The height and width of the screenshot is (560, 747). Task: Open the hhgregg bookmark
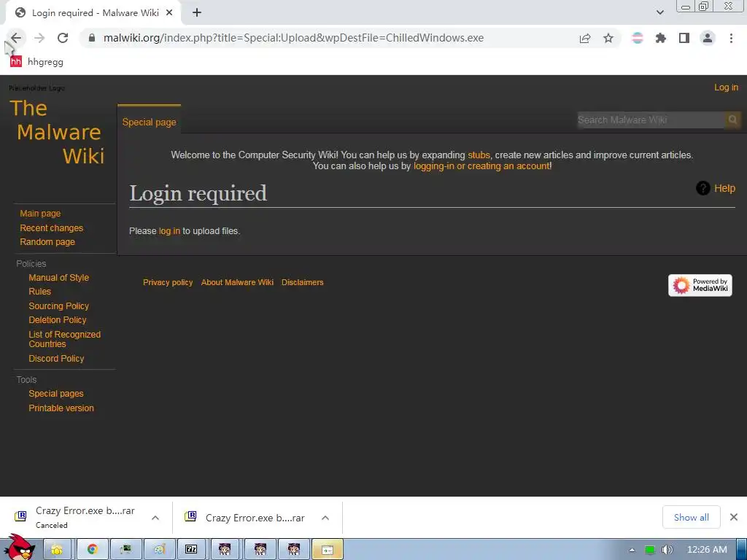point(36,61)
